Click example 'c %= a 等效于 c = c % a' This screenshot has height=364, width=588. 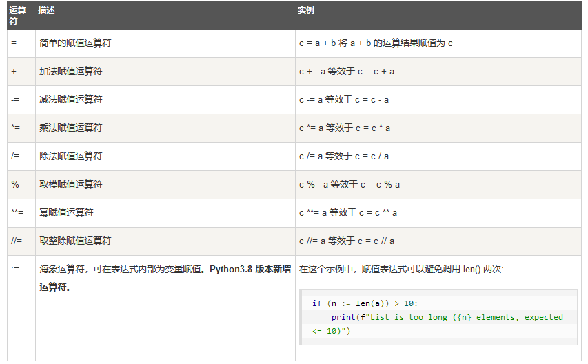pos(349,185)
